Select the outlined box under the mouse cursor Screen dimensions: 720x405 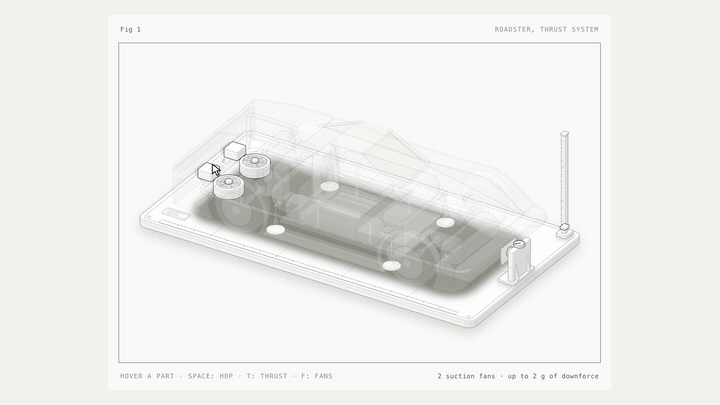pos(208,172)
